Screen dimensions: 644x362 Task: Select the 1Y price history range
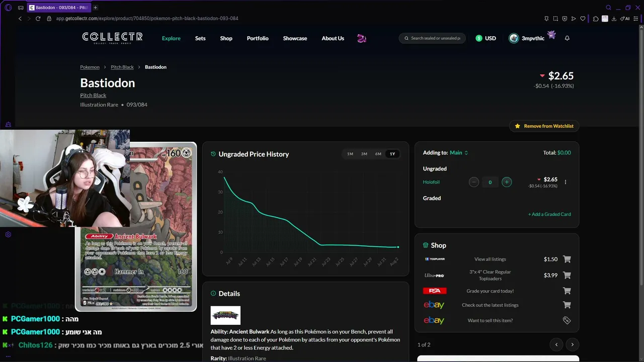[x=392, y=154]
